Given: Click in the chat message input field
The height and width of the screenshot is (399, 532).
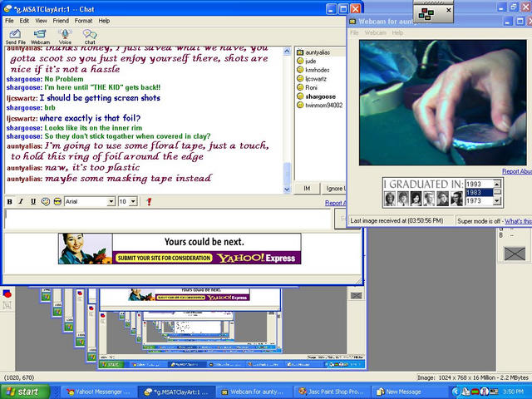Looking at the screenshot, I should [x=168, y=219].
